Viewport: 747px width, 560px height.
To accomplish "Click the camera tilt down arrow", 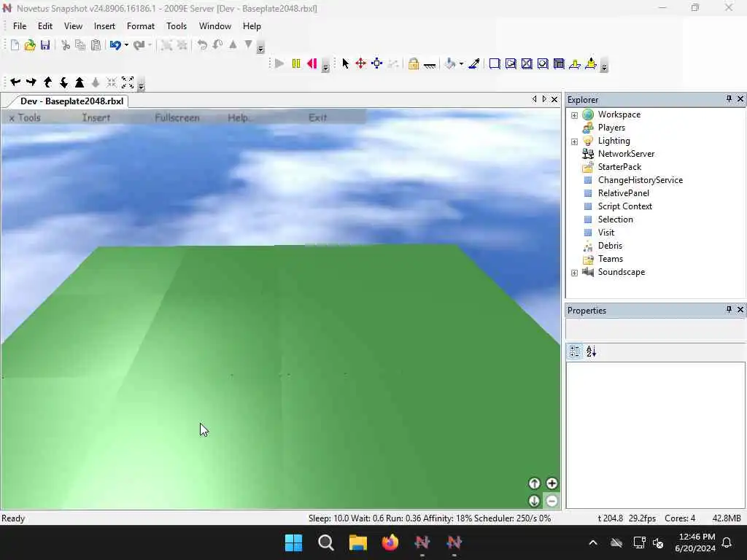I will coord(63,82).
